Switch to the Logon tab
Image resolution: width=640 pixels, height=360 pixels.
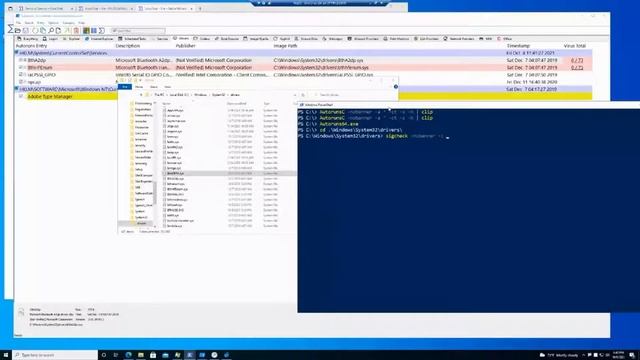pos(51,39)
